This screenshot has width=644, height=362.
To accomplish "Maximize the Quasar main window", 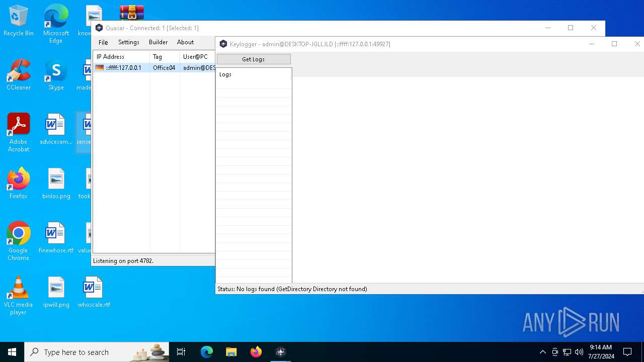I will tap(571, 28).
